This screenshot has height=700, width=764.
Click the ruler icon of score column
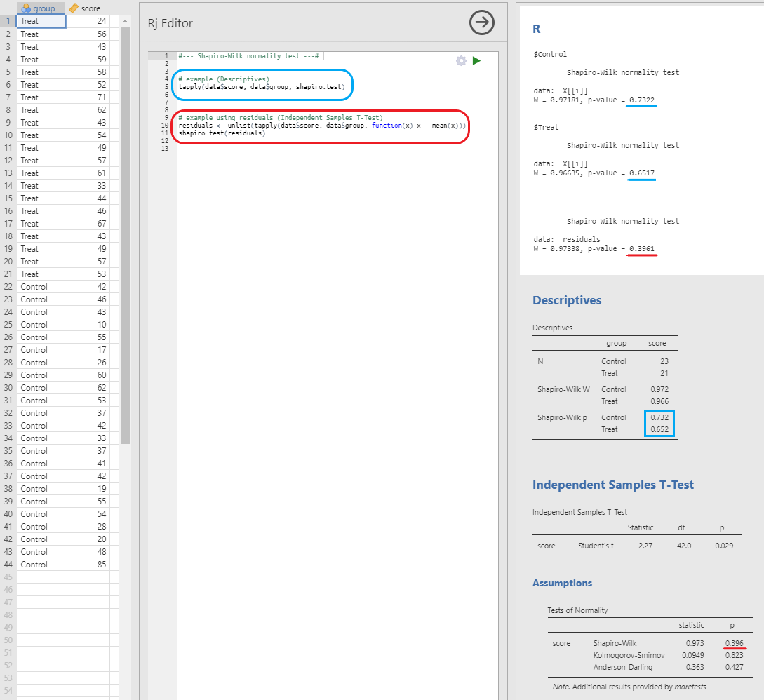(74, 8)
